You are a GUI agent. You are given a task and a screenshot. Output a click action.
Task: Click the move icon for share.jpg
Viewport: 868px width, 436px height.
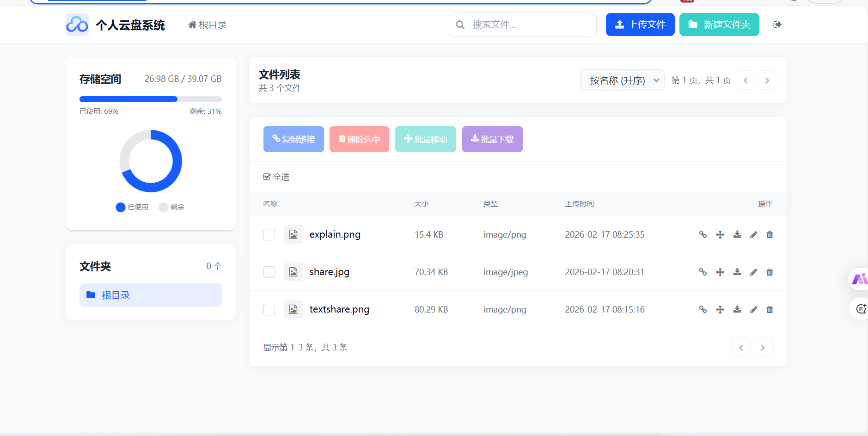click(x=720, y=272)
